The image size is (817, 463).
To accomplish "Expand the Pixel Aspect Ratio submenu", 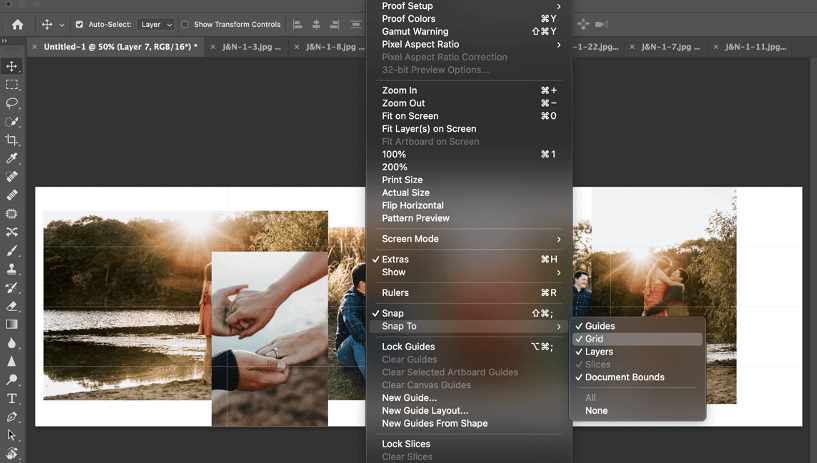I will click(x=467, y=44).
